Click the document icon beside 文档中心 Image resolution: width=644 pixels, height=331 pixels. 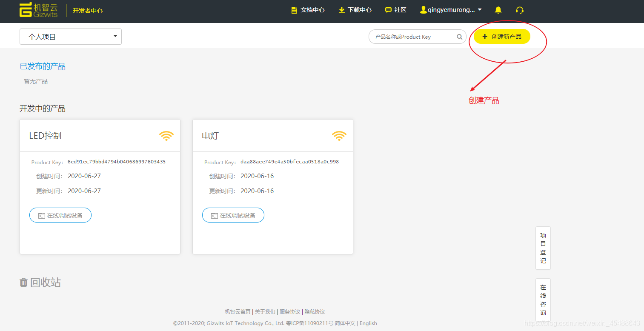tap(294, 10)
